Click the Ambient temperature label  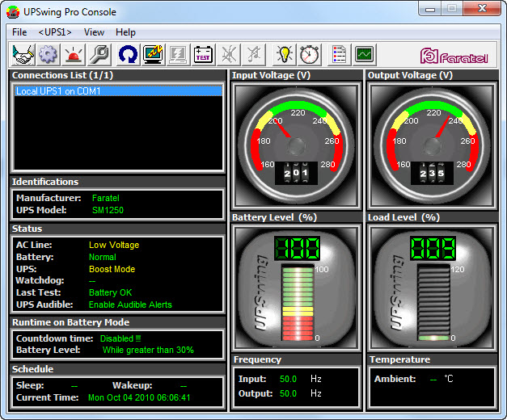point(395,379)
